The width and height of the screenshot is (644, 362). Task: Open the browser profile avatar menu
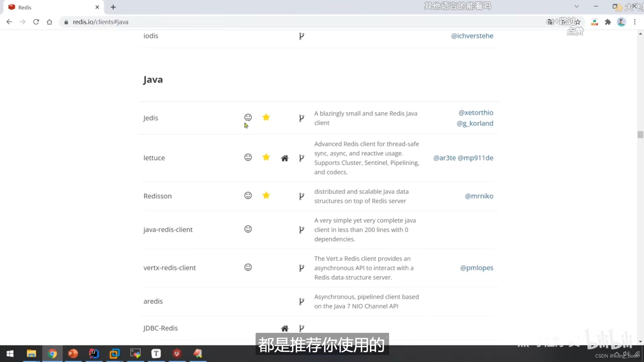click(x=621, y=22)
